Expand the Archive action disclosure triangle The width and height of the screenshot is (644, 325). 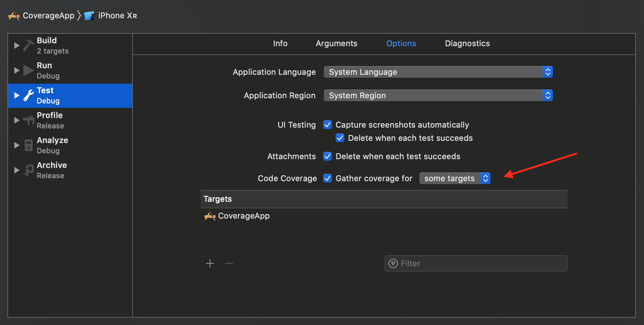tap(17, 170)
